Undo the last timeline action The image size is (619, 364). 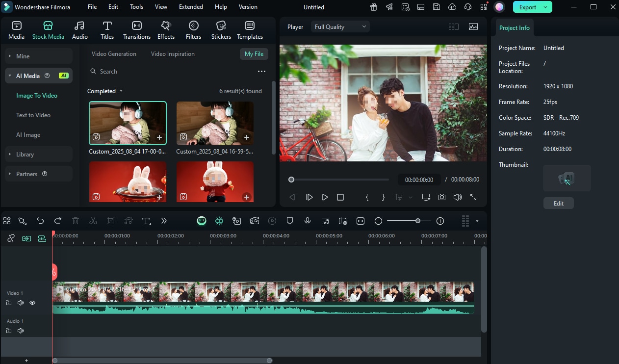pos(40,221)
